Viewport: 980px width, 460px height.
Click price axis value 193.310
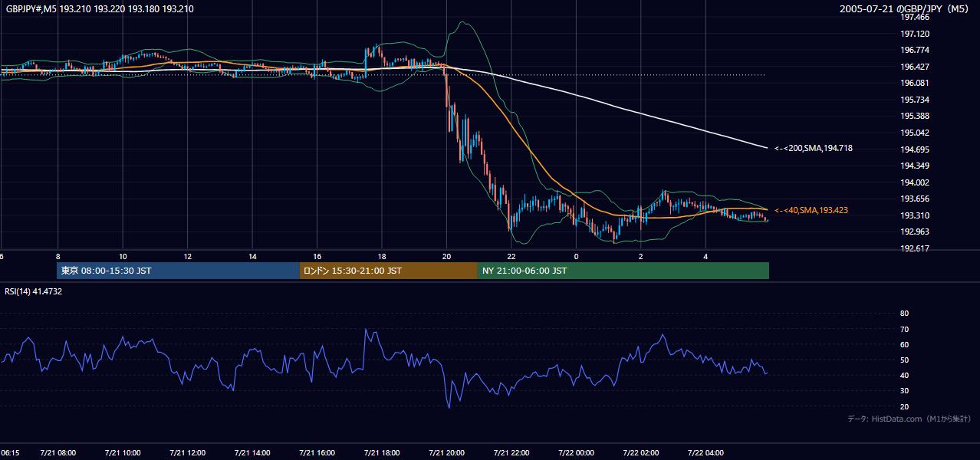[915, 215]
